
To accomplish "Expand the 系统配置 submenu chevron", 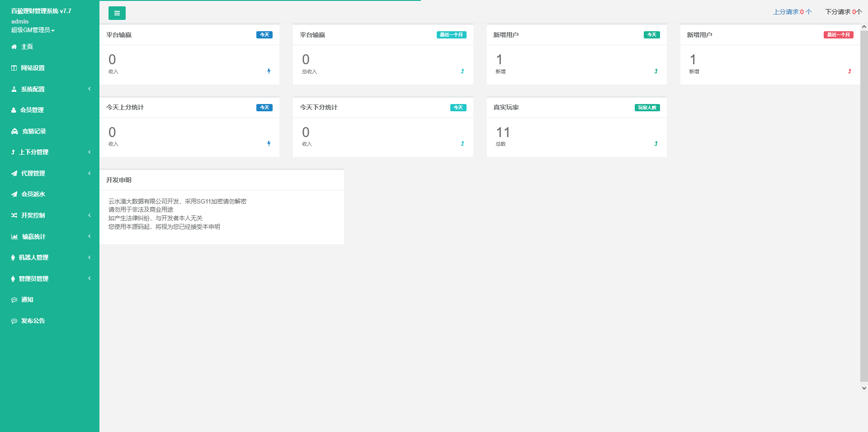I will (90, 89).
